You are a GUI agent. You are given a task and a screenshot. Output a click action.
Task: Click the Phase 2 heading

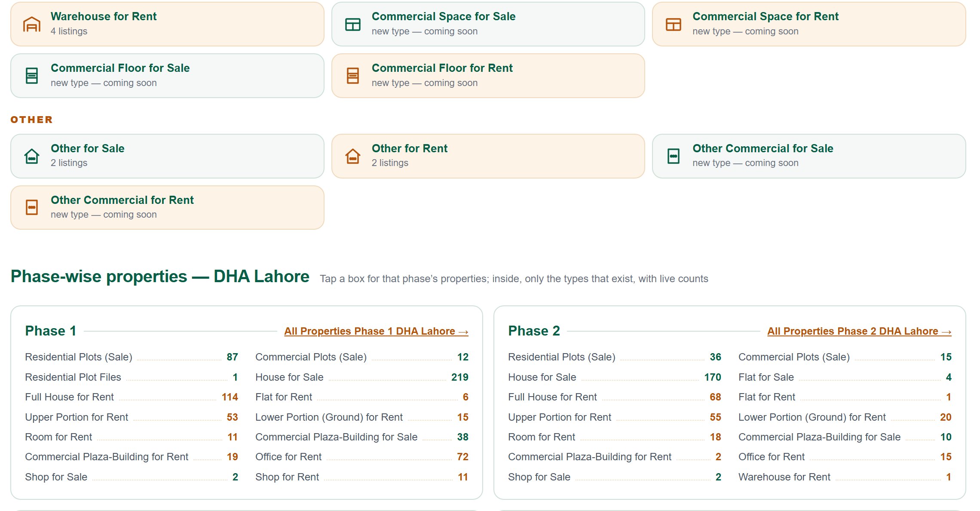coord(534,331)
